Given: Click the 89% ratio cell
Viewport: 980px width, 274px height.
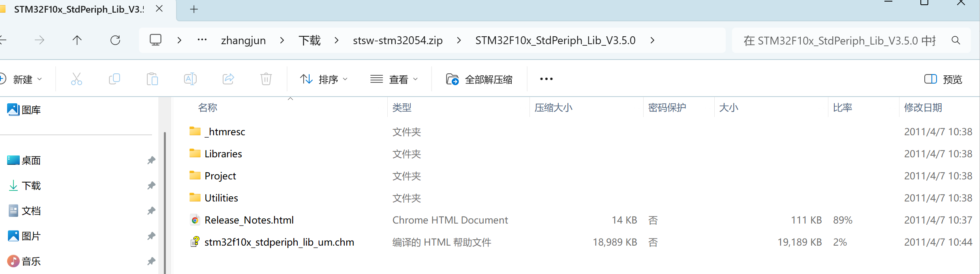Looking at the screenshot, I should [x=843, y=220].
